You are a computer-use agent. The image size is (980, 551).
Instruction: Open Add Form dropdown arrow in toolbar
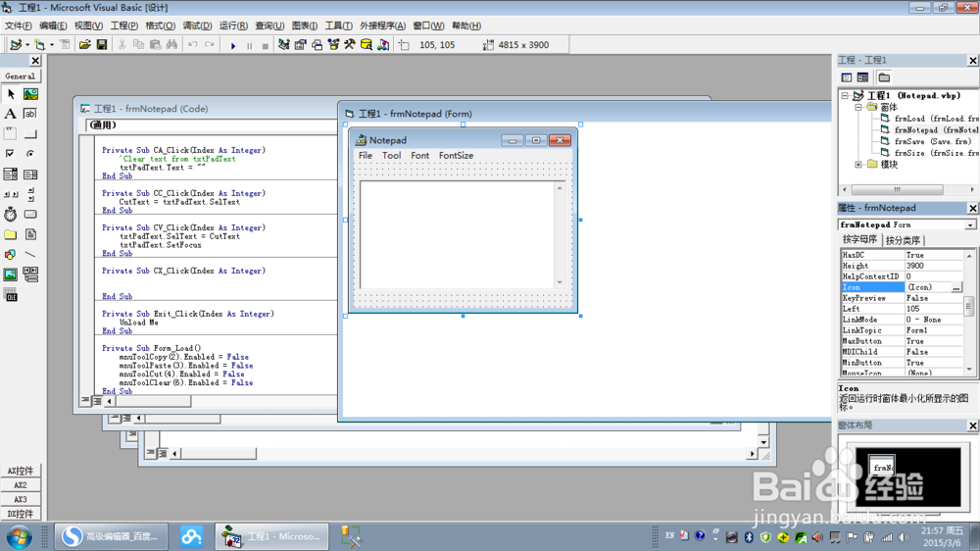[x=52, y=45]
